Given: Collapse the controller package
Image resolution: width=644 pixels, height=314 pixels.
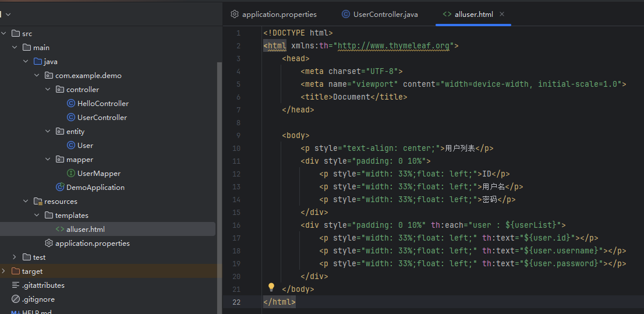Looking at the screenshot, I should click(x=48, y=89).
